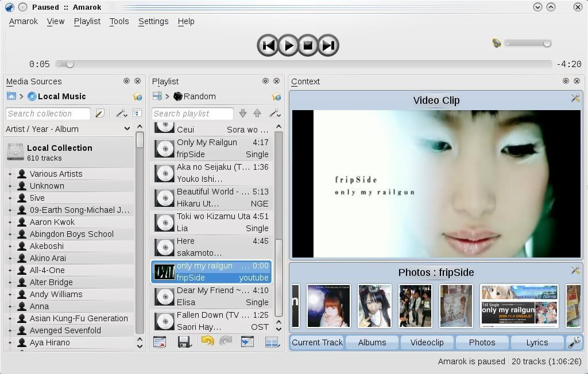
Task: Expand the Unknown artist entry
Action: [x=10, y=186]
